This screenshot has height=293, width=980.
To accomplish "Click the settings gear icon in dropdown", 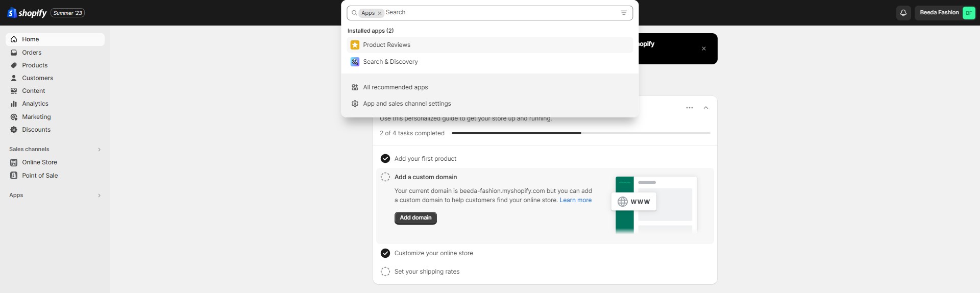I will (355, 104).
